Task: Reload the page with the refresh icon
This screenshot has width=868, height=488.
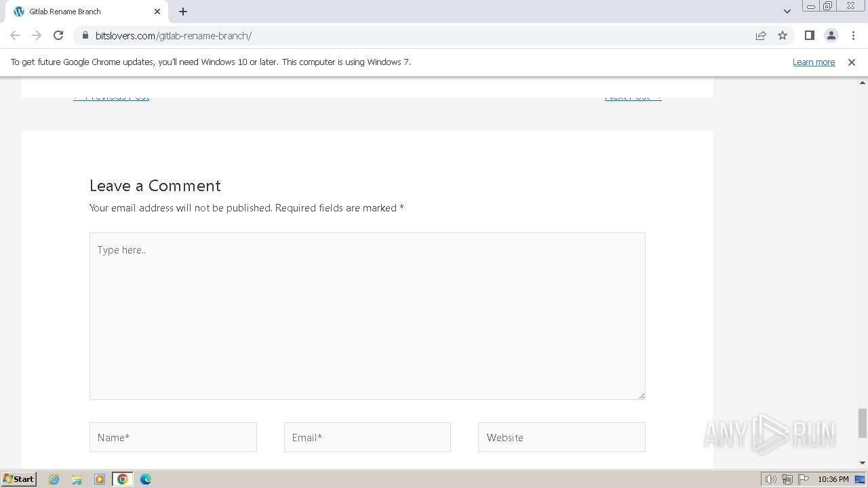Action: pos(58,35)
